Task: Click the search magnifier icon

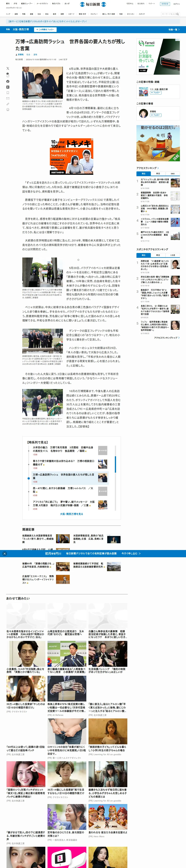Action: (x=178, y=14)
